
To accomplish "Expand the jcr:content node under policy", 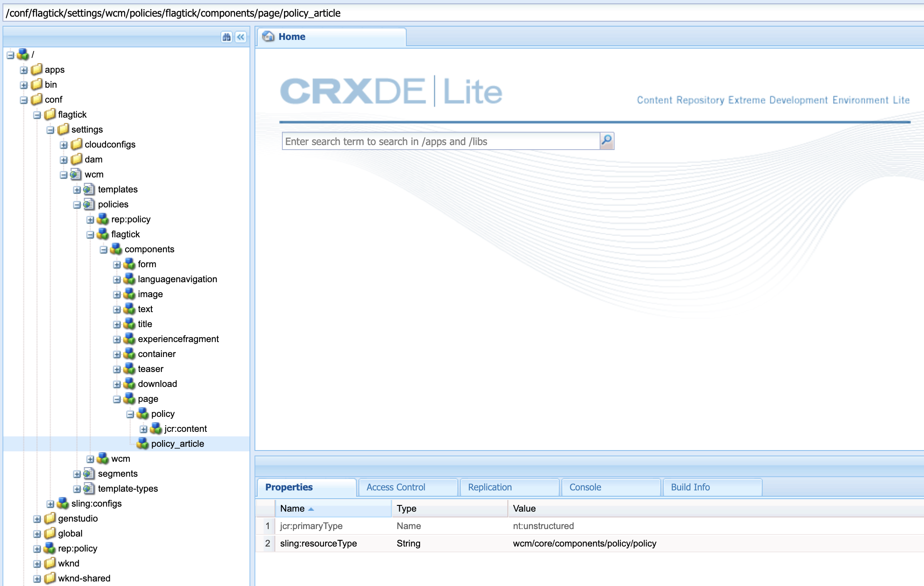I will click(143, 429).
